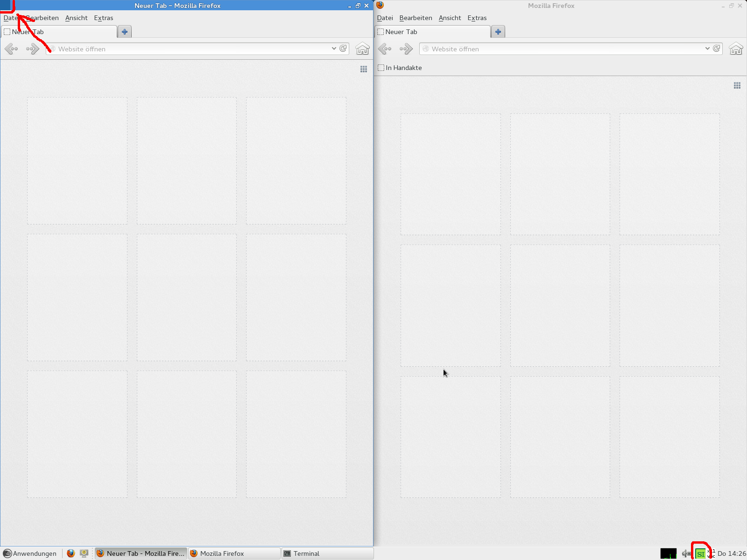Reload the page in the left Firefox window
This screenshot has height=560, width=747.
[343, 49]
